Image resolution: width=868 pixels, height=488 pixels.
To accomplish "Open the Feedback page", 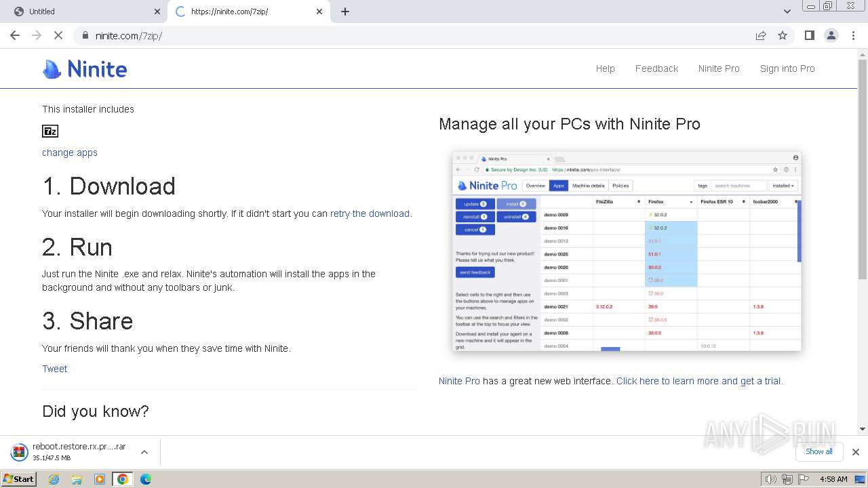I will coord(656,68).
